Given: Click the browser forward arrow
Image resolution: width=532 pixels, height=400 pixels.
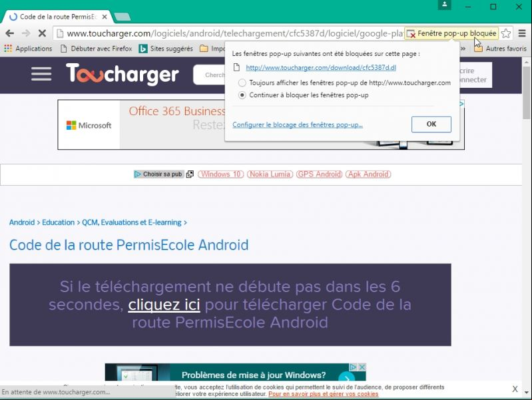Looking at the screenshot, I should [26, 33].
